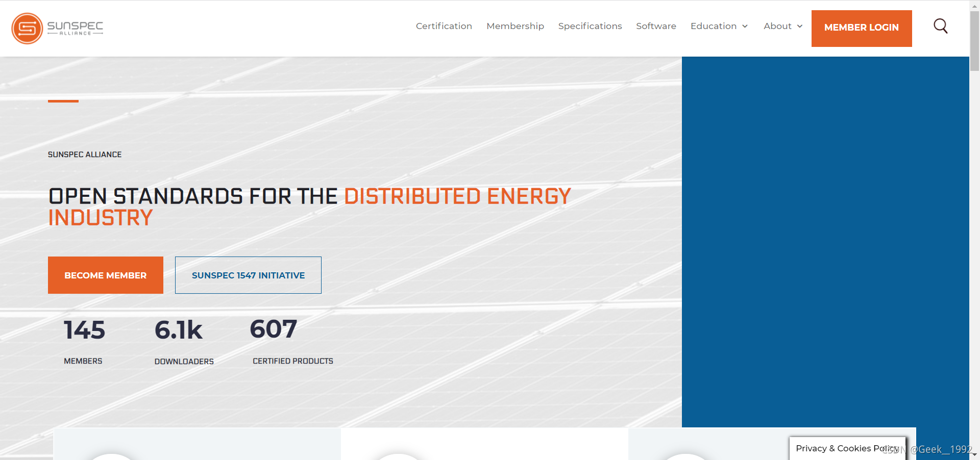Click the CERTIFIED PRODUCTS label
Viewport: 980px width, 460px height.
(293, 361)
